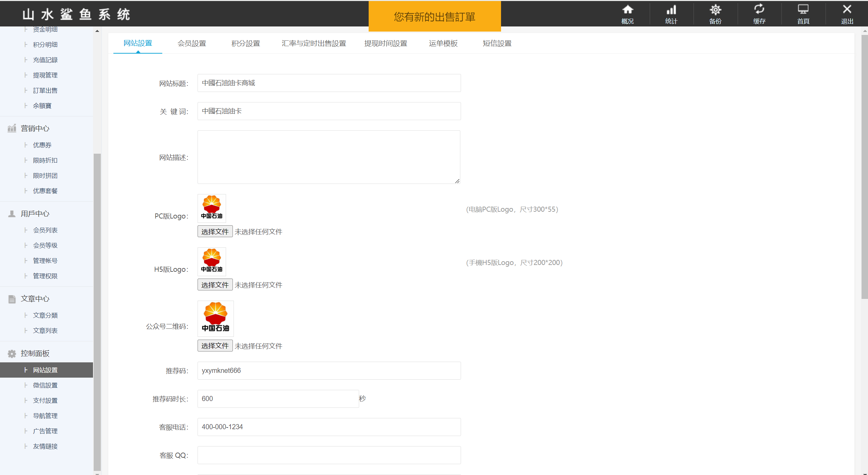Refresh the cache with the 缓存 icon
This screenshot has height=475, width=868.
click(759, 10)
